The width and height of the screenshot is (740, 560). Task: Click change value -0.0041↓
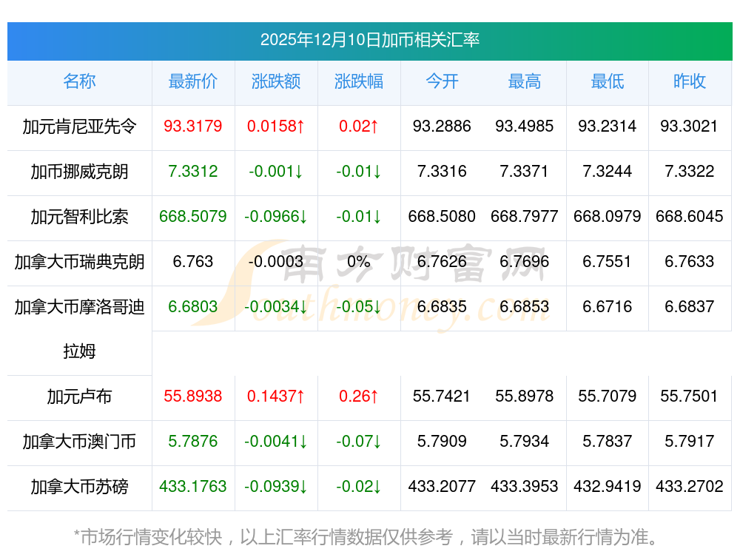click(276, 442)
